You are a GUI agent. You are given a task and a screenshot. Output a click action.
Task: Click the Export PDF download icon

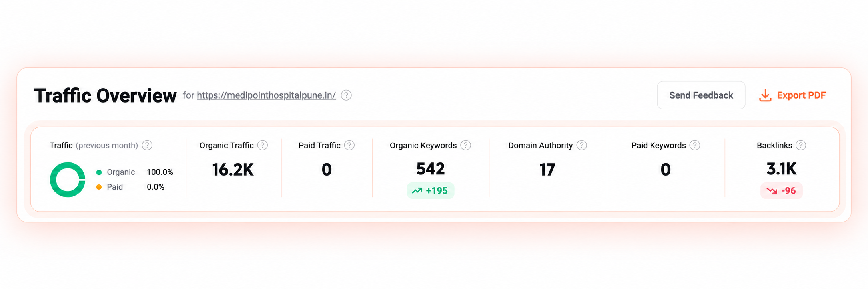pyautogui.click(x=765, y=95)
